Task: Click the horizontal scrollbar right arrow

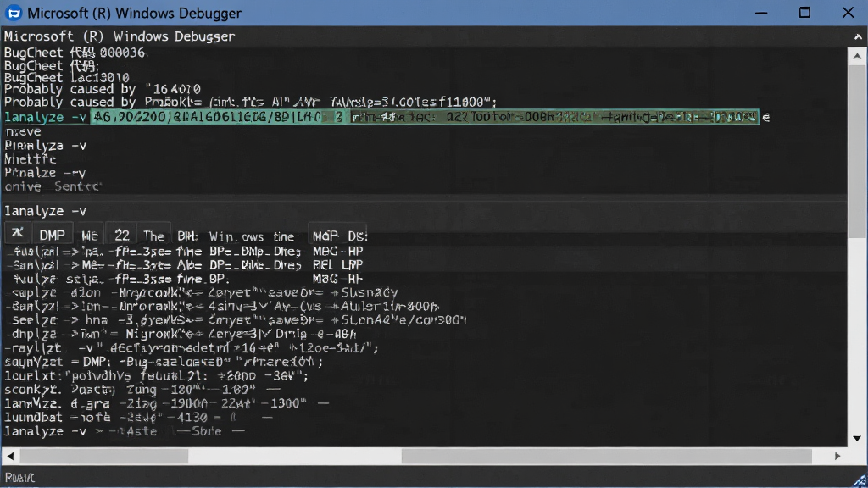Action: (837, 457)
